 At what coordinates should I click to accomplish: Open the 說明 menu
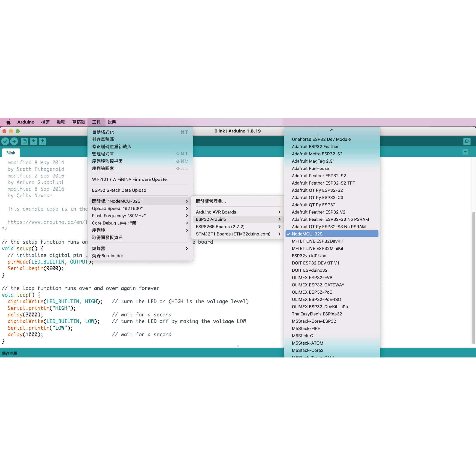(112, 122)
